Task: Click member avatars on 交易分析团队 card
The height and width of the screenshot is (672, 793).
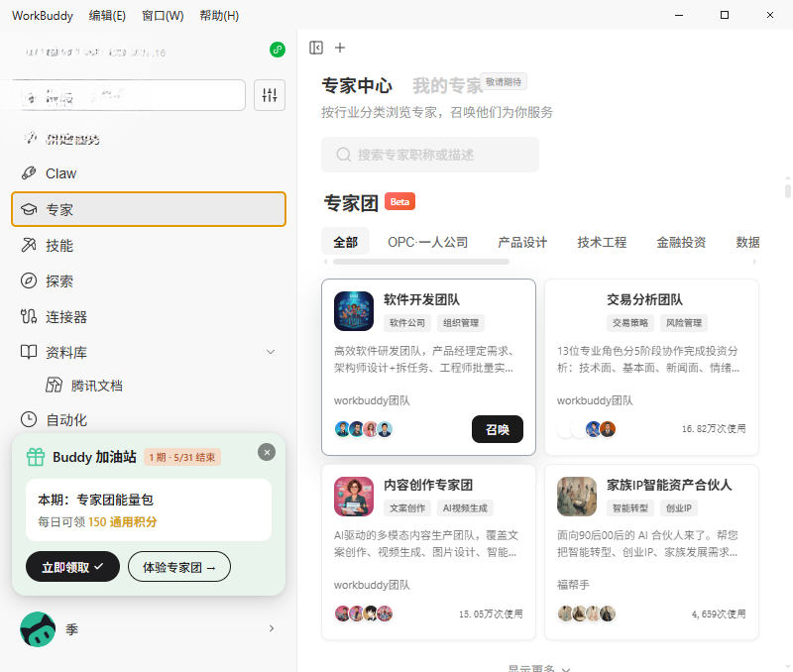Action: [587, 429]
